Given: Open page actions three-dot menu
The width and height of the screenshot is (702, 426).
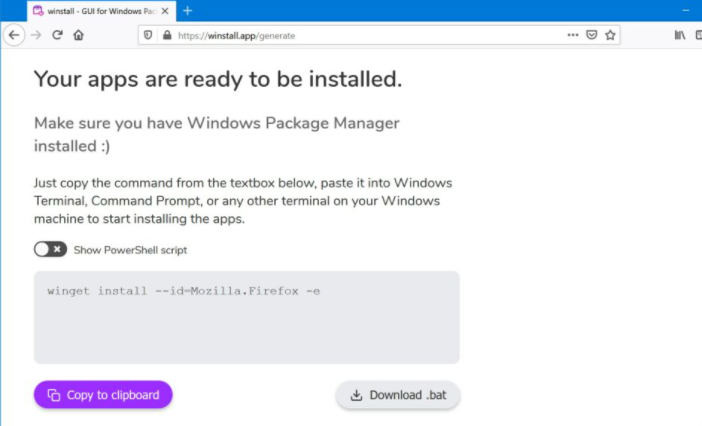Looking at the screenshot, I should pyautogui.click(x=573, y=35).
